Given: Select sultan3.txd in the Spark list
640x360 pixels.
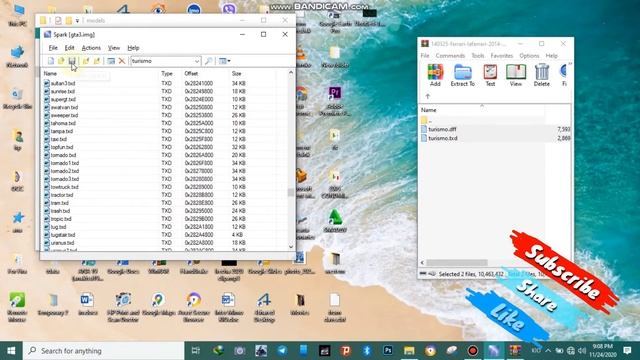Looking at the screenshot, I should [x=63, y=83].
